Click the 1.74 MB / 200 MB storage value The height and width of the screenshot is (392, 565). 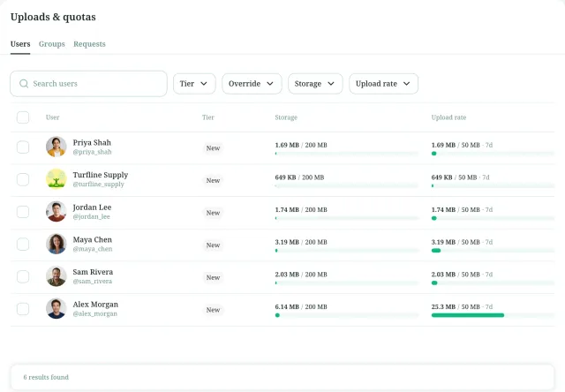coord(301,210)
